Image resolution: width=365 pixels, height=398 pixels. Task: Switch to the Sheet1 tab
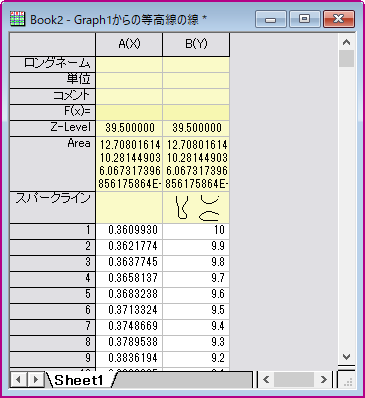click(79, 380)
